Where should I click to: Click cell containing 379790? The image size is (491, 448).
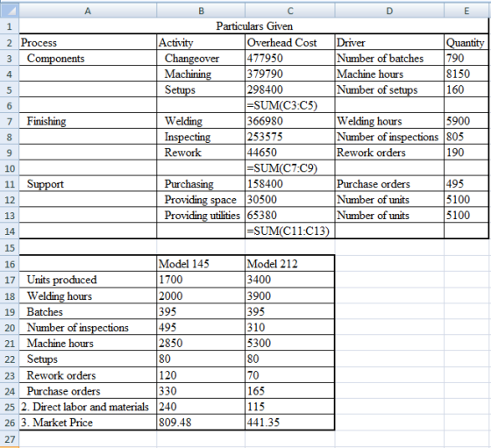click(290, 74)
